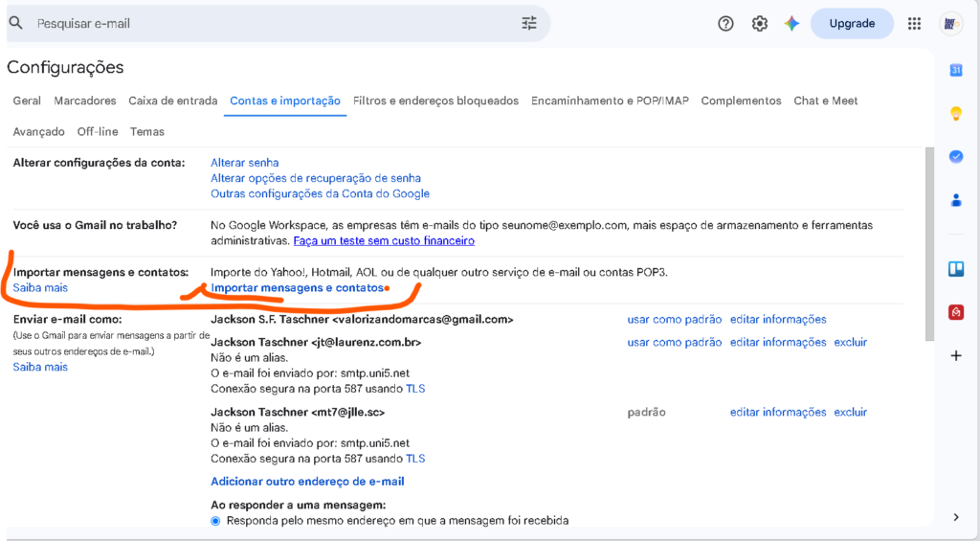Image resolution: width=980 pixels, height=541 pixels.
Task: Open Contacts person icon in side panel
Action: tap(956, 200)
